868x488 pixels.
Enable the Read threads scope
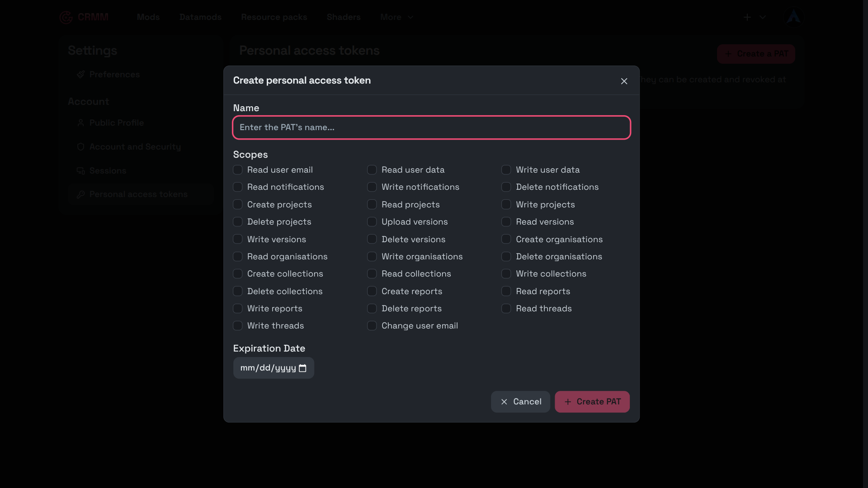coord(506,309)
